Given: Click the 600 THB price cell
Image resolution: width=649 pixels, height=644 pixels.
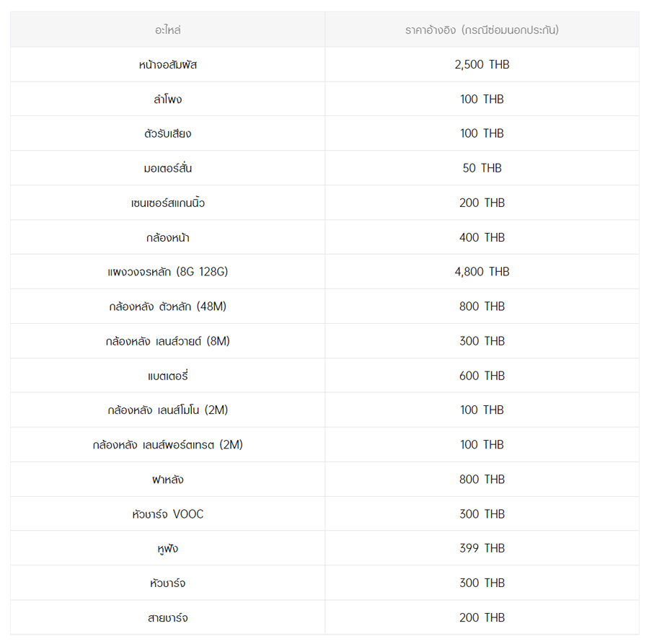Looking at the screenshot, I should click(x=482, y=376).
